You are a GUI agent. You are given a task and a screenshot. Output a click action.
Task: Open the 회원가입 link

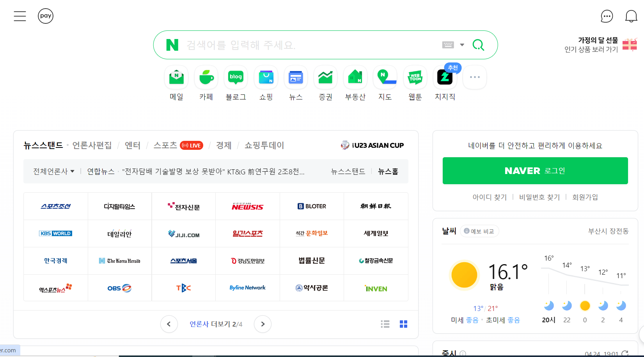click(x=585, y=197)
